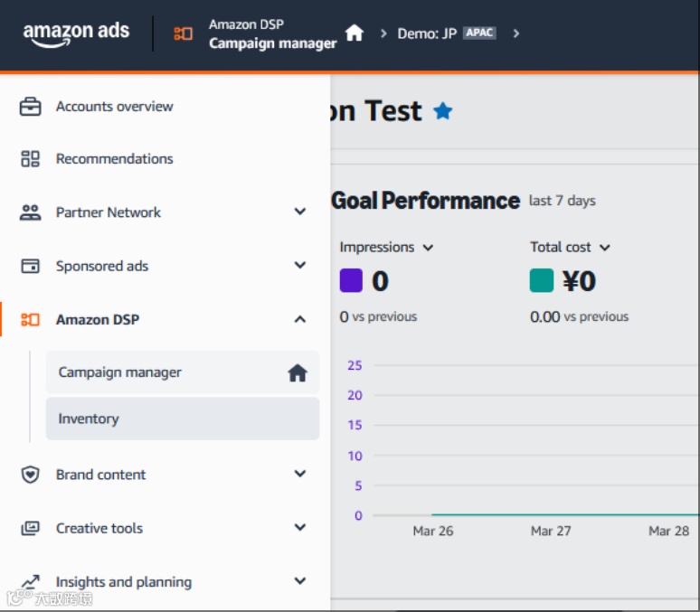Click the teal Total cost color swatch
This screenshot has height=612, width=700.
(542, 281)
